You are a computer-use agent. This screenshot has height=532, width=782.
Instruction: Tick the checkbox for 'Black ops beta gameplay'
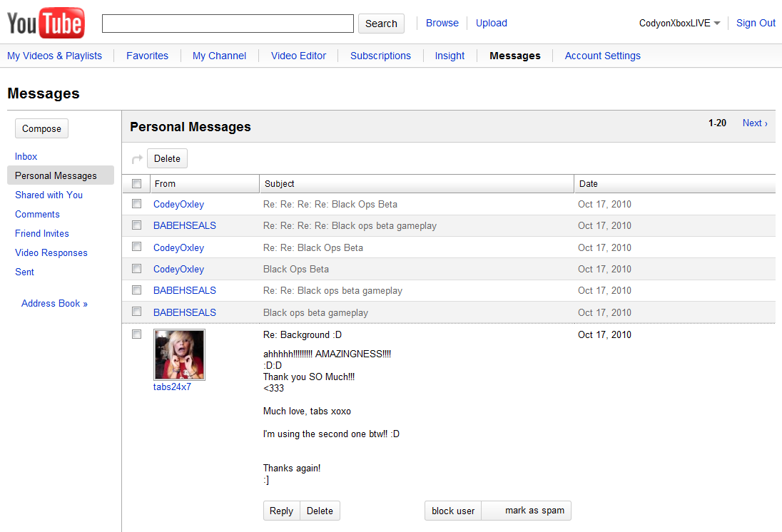[x=136, y=312]
